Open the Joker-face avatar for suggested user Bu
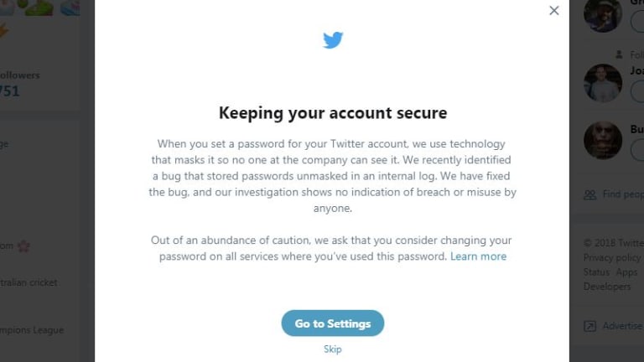 tap(603, 141)
